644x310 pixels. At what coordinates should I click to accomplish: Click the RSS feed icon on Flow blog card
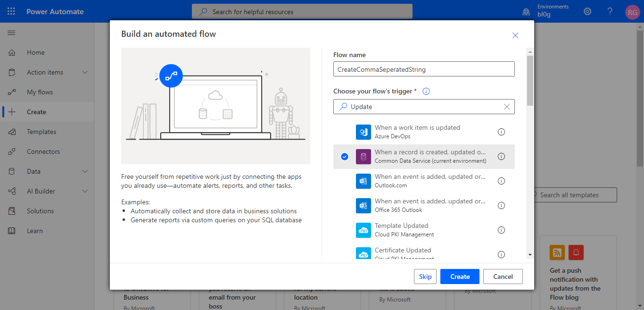(x=557, y=252)
